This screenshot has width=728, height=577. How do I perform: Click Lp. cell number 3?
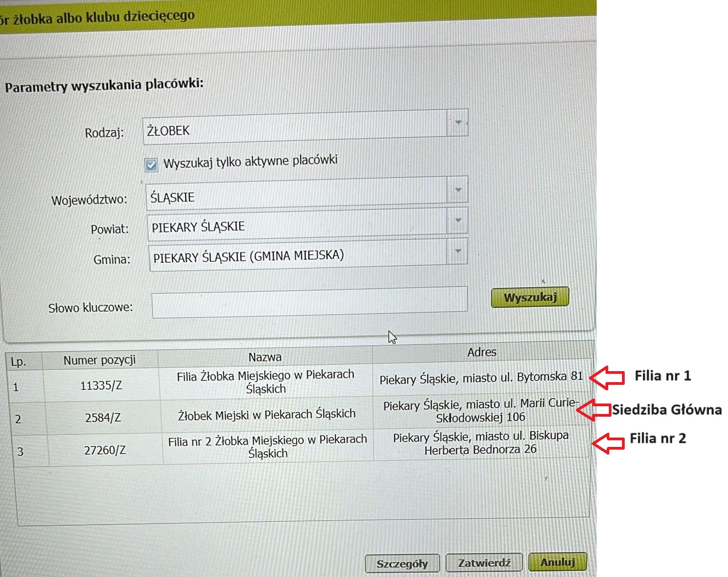pyautogui.click(x=30, y=451)
